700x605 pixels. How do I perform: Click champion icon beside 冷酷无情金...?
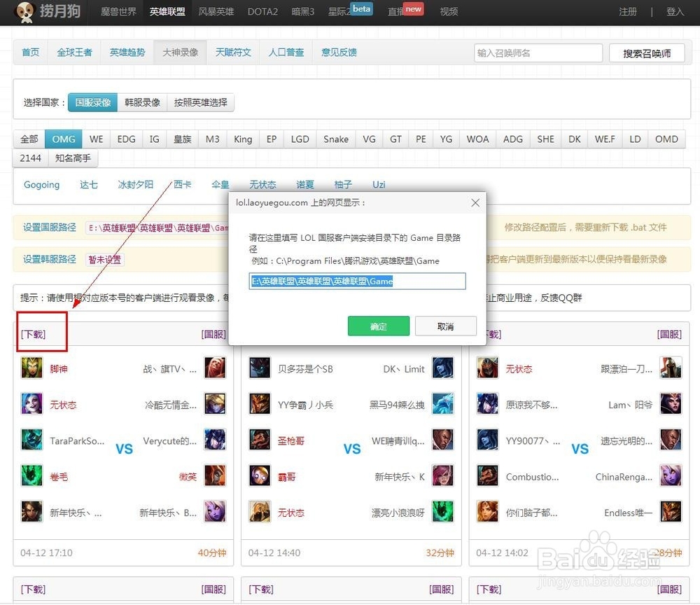pos(215,403)
